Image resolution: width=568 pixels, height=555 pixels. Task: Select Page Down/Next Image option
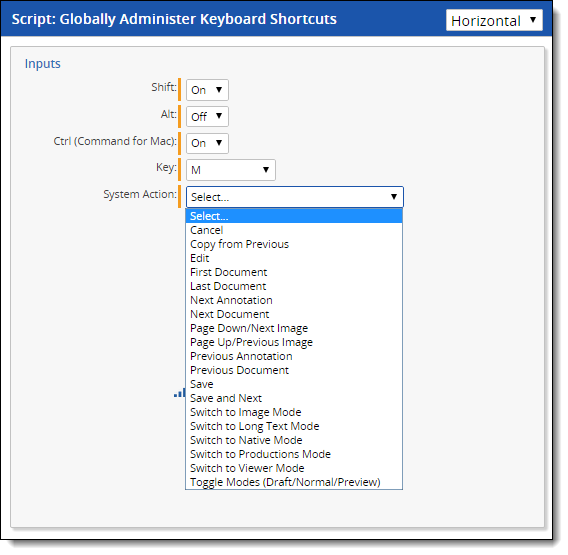[294, 328]
